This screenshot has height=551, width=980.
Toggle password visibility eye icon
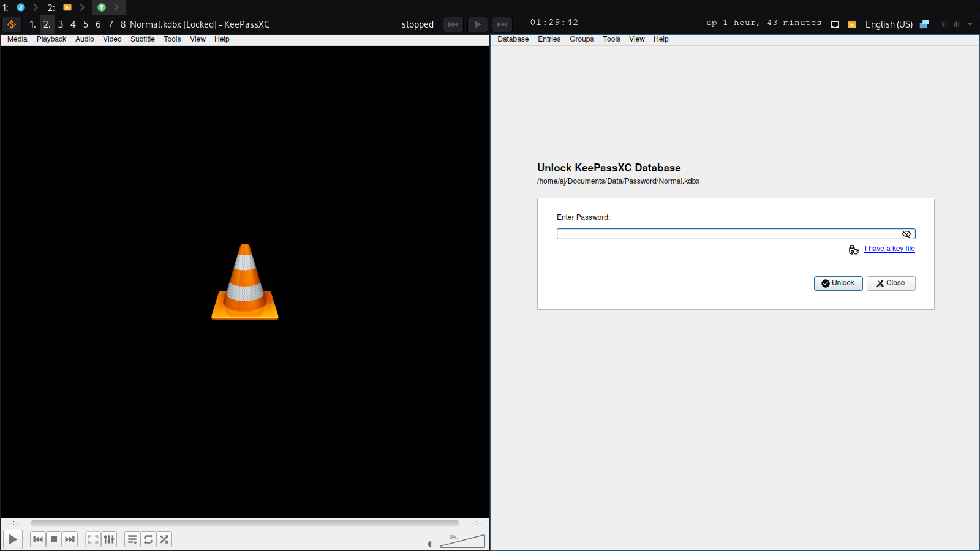point(907,234)
